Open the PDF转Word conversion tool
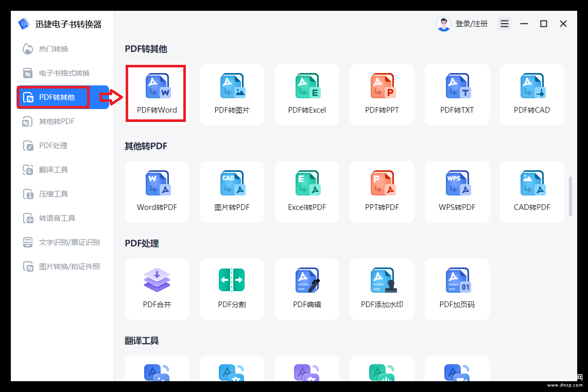 (x=157, y=95)
